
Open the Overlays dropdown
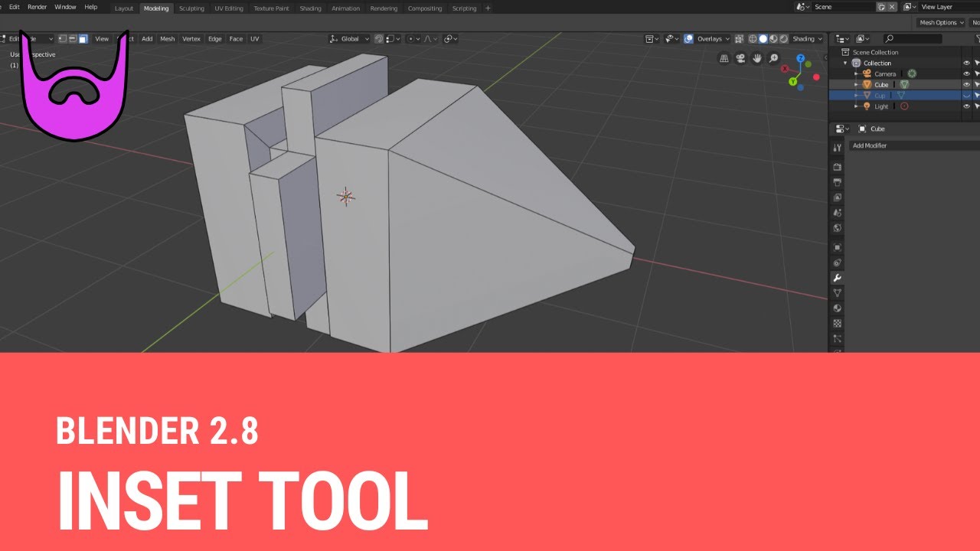(714, 39)
